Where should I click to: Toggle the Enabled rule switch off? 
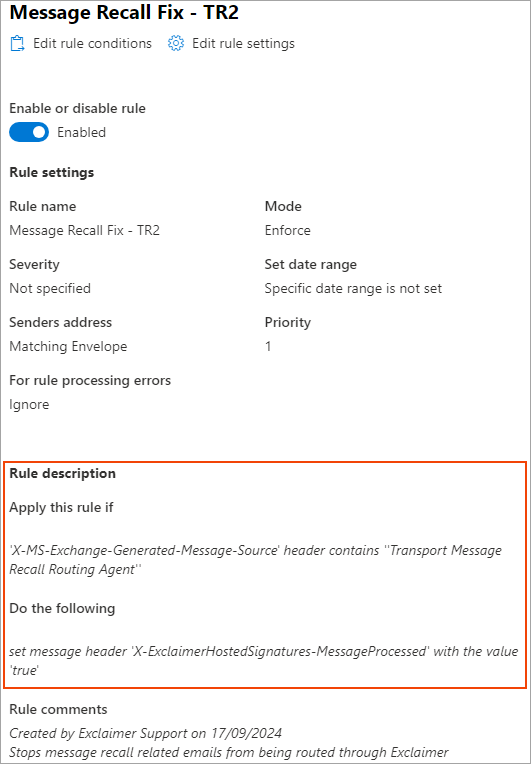29,132
